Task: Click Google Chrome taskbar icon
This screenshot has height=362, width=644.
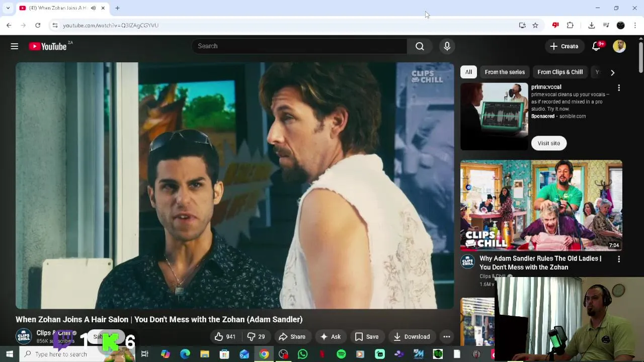Action: [264, 354]
